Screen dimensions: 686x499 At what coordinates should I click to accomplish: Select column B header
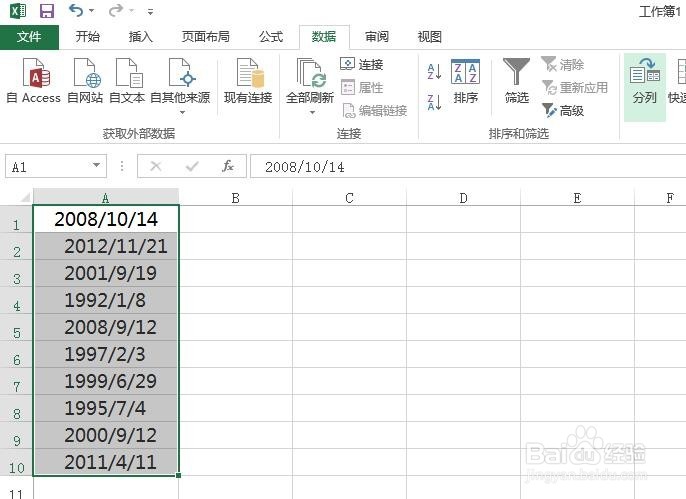click(235, 198)
